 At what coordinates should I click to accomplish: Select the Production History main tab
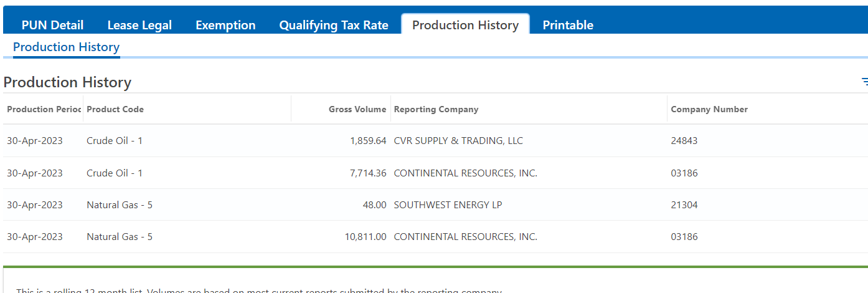click(465, 25)
